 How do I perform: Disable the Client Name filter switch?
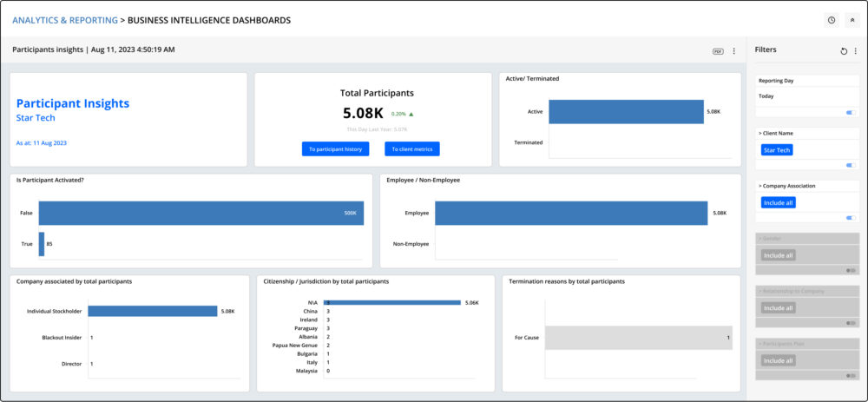pos(851,165)
